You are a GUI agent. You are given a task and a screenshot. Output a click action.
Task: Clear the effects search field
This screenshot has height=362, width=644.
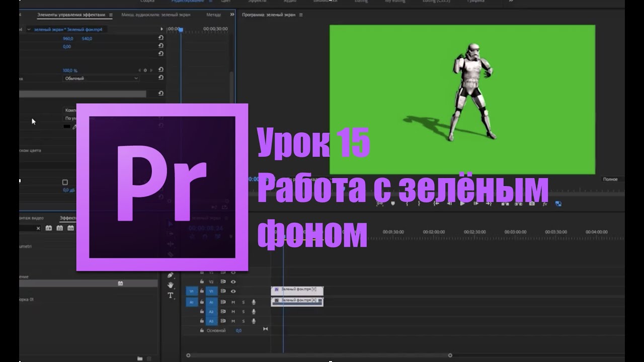point(38,228)
